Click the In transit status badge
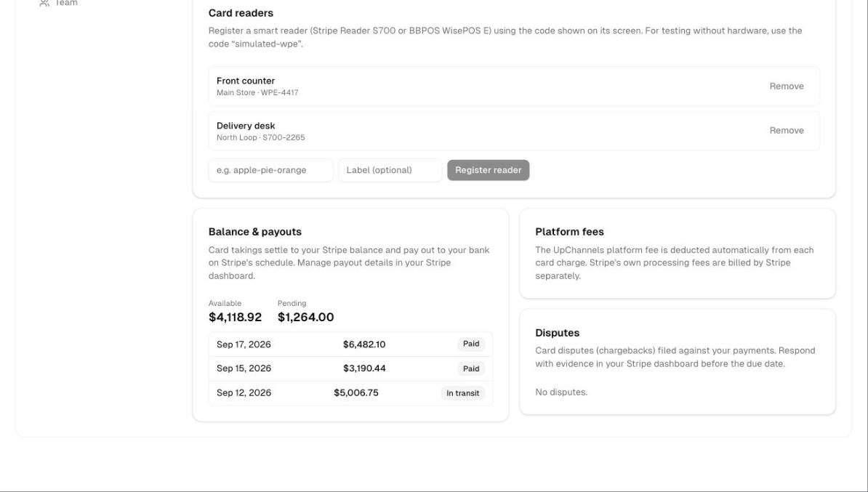 463,393
